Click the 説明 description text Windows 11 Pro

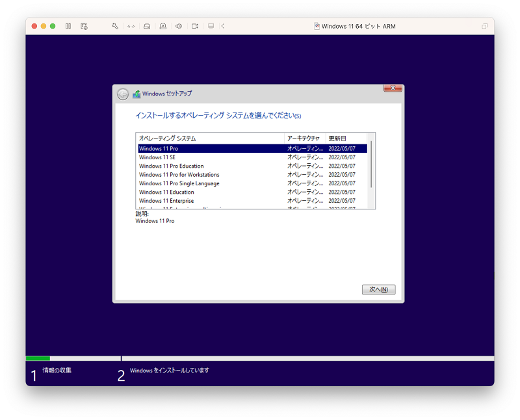coord(155,221)
